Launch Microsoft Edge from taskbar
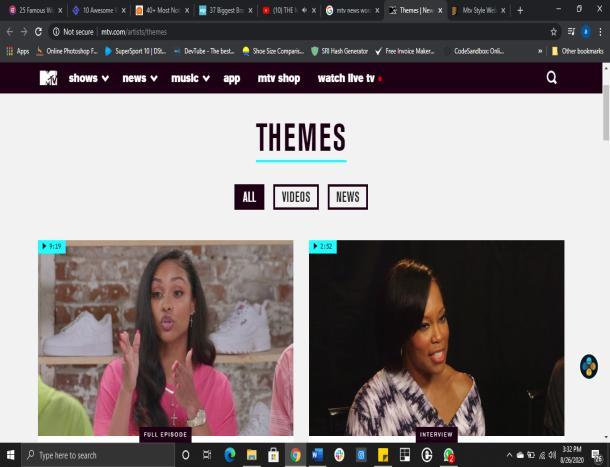This screenshot has height=467, width=610. point(230,455)
